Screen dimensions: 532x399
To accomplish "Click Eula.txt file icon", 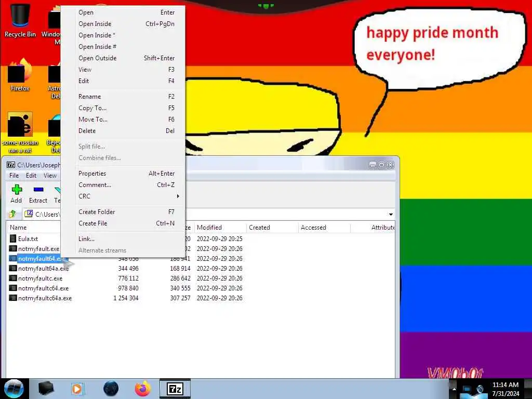I will point(13,238).
